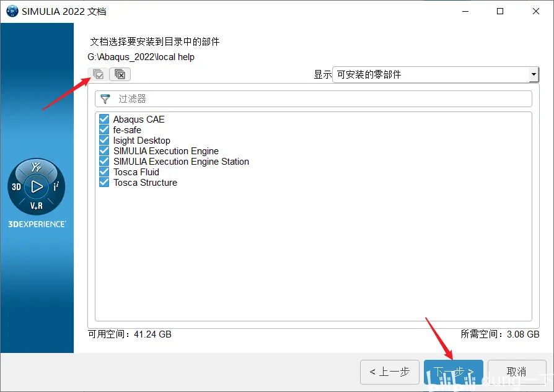Click the 下一步 next button
The height and width of the screenshot is (392, 554).
click(454, 372)
